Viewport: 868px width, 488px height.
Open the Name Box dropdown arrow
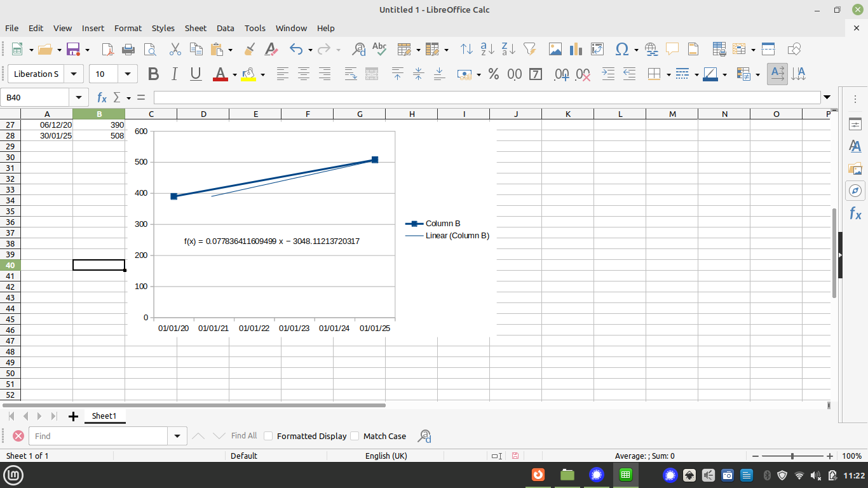79,98
